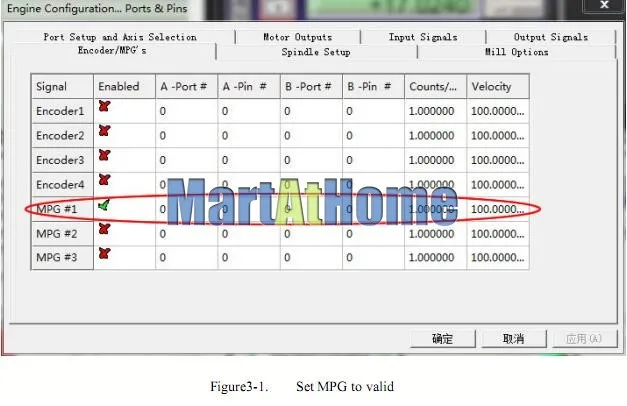
Task: Open the Mill Options tab
Action: 516,52
